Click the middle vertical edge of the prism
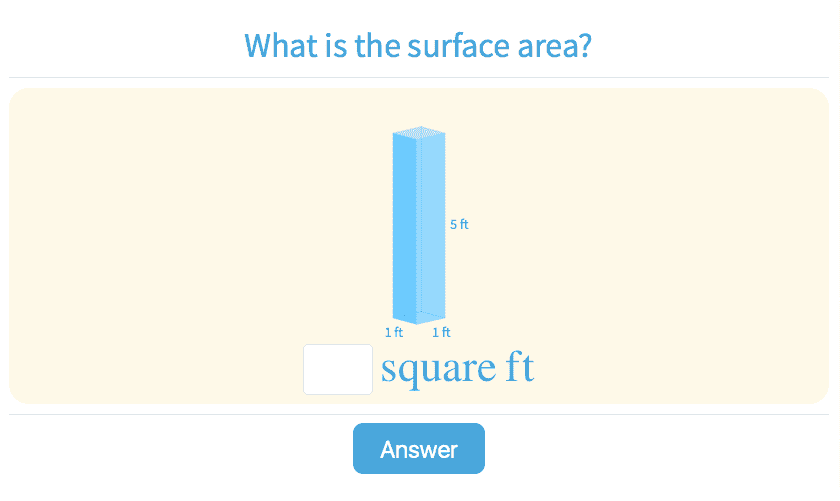Image resolution: width=840 pixels, height=501 pixels. [418, 225]
